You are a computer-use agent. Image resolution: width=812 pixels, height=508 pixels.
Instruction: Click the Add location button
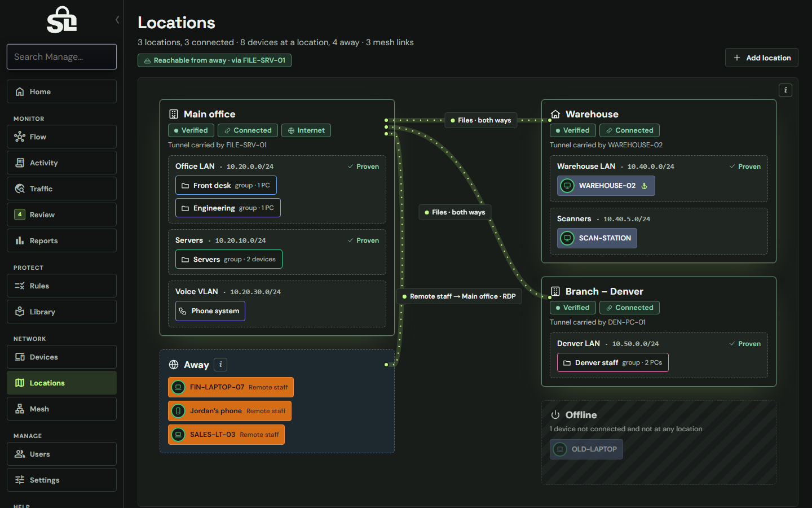pyautogui.click(x=762, y=58)
